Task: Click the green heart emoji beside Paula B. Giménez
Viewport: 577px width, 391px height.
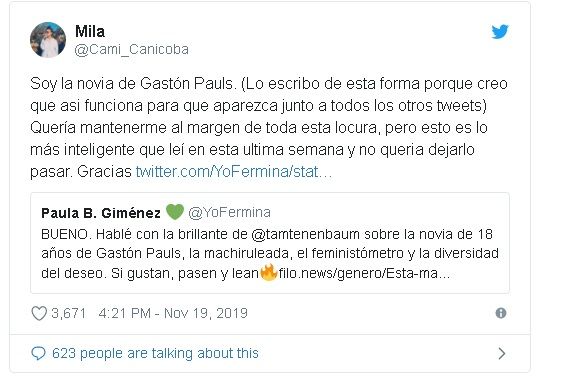Action: 175,212
